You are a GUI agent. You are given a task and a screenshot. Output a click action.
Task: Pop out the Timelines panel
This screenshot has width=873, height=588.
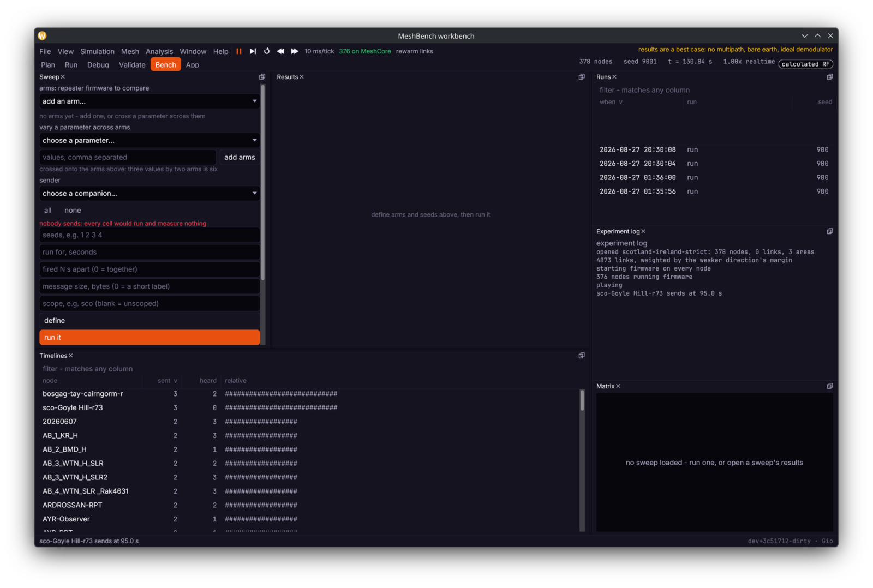(x=582, y=356)
